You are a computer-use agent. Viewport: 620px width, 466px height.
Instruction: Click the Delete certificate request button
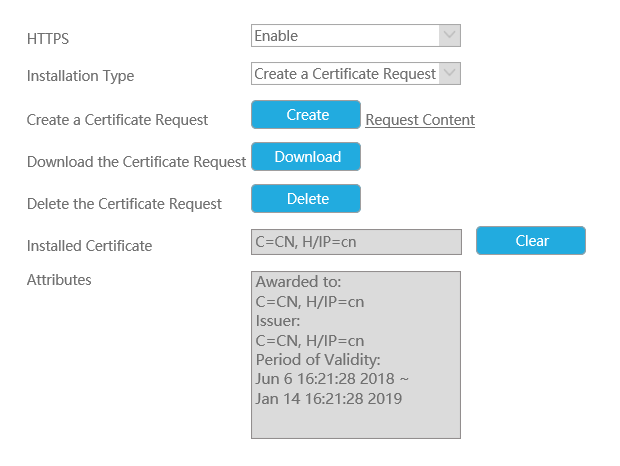pyautogui.click(x=306, y=198)
